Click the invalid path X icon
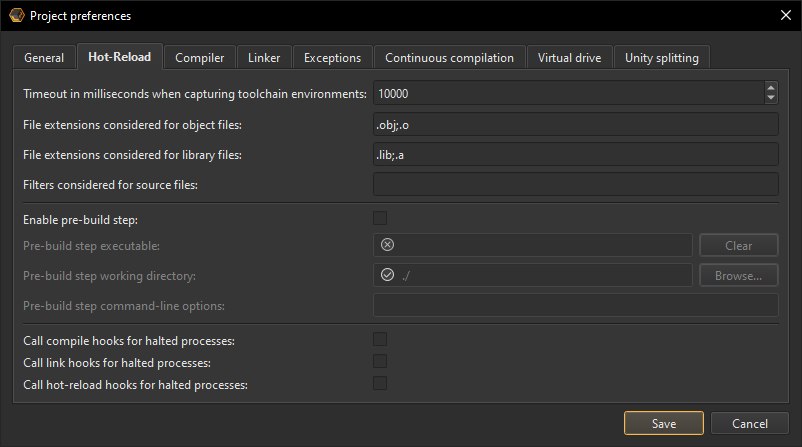802x447 pixels. (x=388, y=244)
